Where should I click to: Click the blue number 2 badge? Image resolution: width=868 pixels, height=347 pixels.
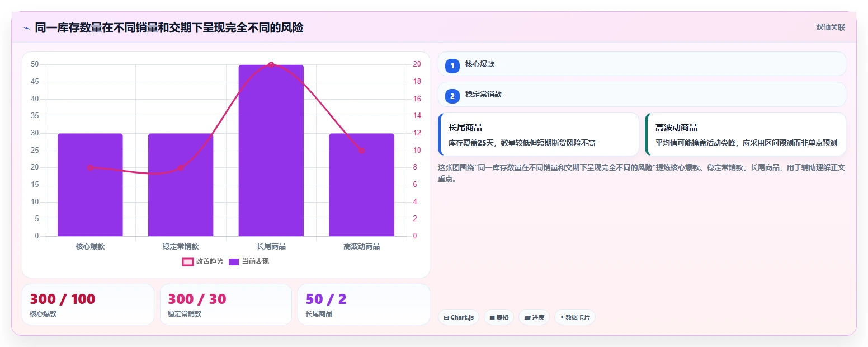pyautogui.click(x=452, y=96)
